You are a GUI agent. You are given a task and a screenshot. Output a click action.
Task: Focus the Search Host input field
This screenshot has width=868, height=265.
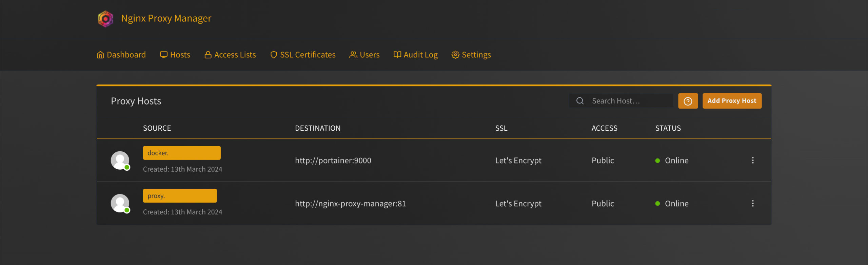click(621, 101)
